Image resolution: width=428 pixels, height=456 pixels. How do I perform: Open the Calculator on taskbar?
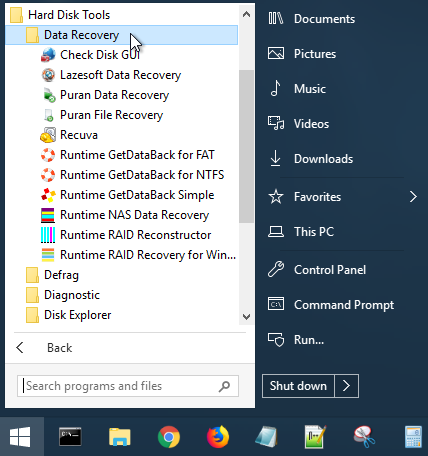click(413, 437)
